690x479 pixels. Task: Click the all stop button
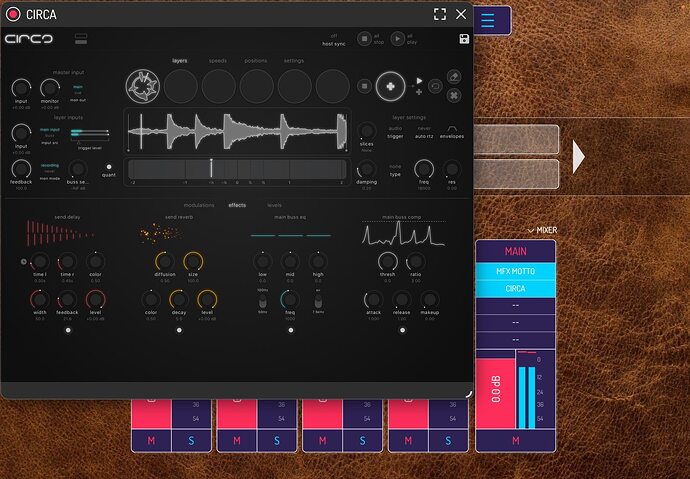coord(364,39)
